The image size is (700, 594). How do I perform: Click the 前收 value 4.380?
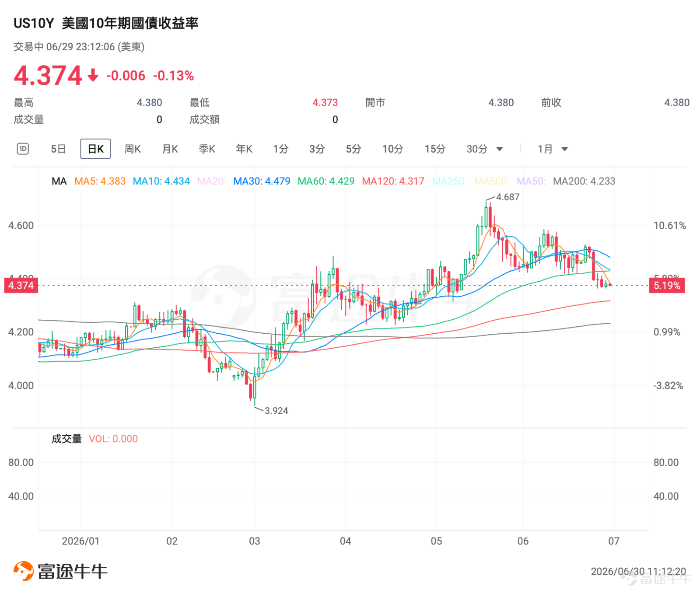[677, 102]
